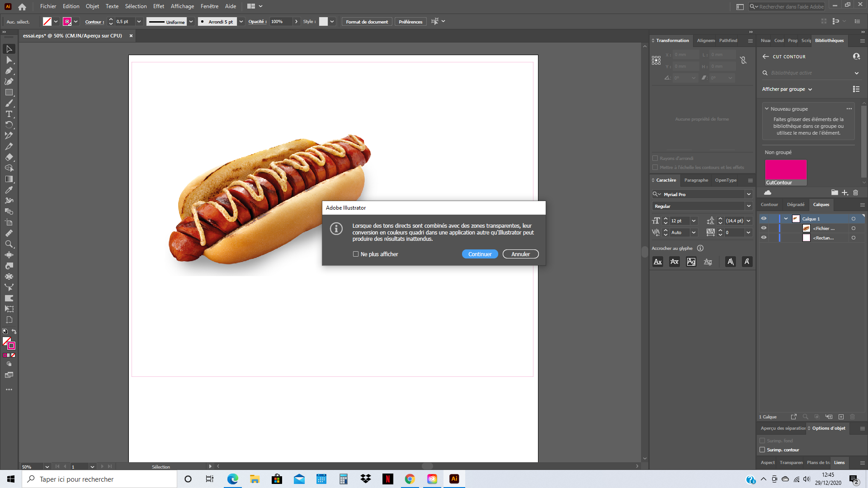Select the Zoom tool
Image resolution: width=868 pixels, height=488 pixels.
tap(9, 244)
